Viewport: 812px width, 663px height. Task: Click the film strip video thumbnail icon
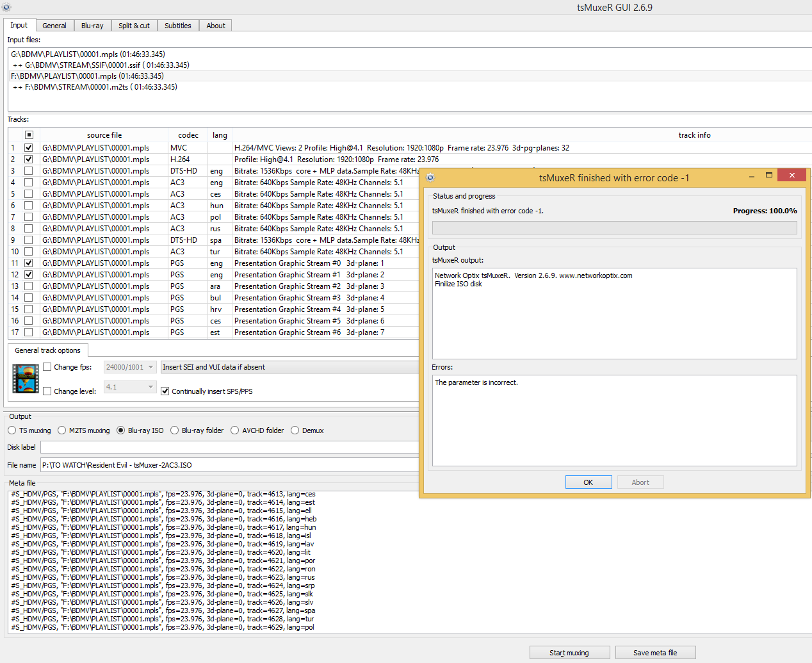pyautogui.click(x=26, y=379)
